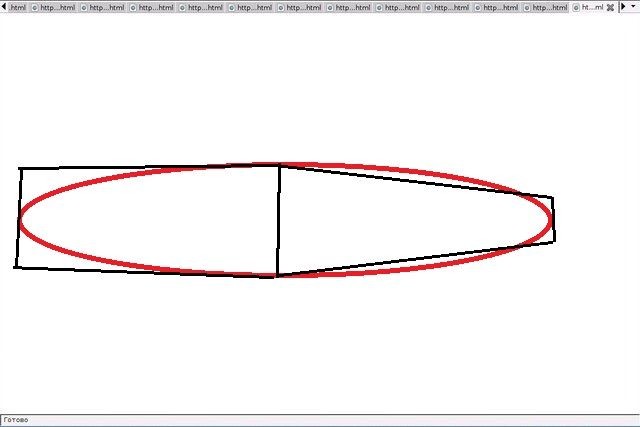Click the top-left corner of black quadrilateral
Image resolution: width=640 pixels, height=427 pixels.
click(20, 169)
